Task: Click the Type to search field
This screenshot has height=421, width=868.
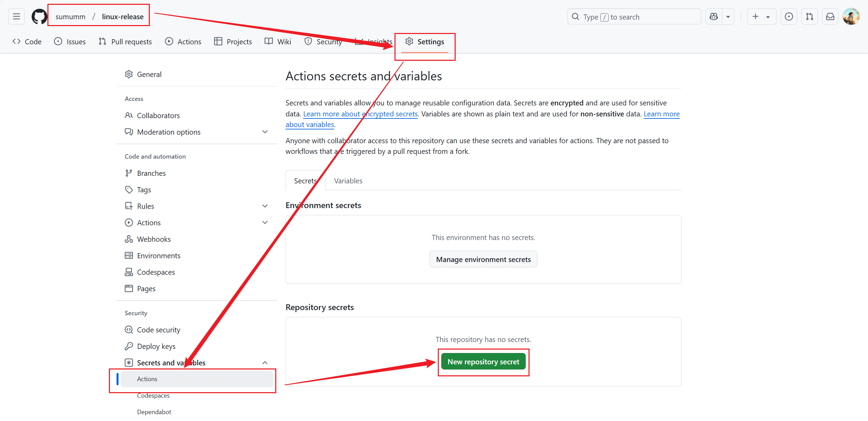Action: (634, 17)
